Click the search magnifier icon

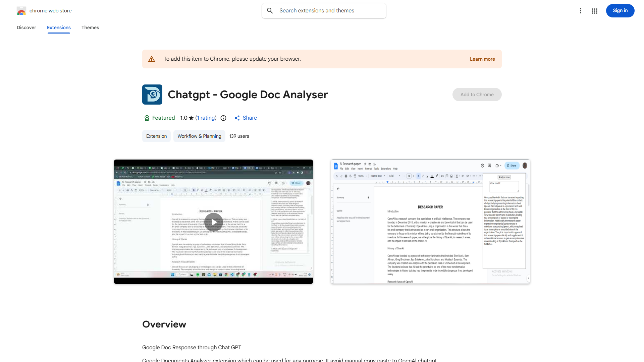pos(270,10)
